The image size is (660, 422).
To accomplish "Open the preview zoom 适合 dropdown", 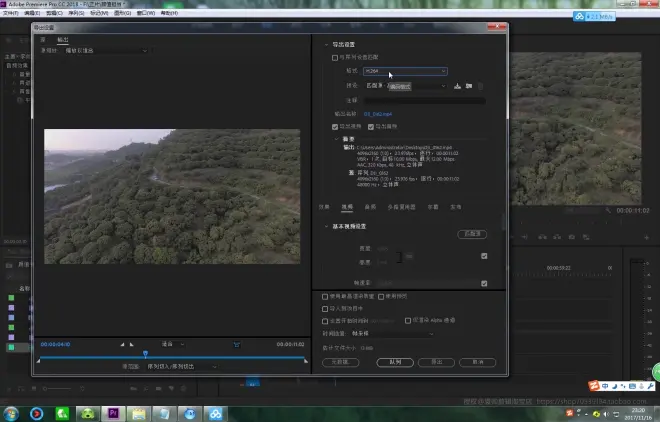I will (173, 345).
